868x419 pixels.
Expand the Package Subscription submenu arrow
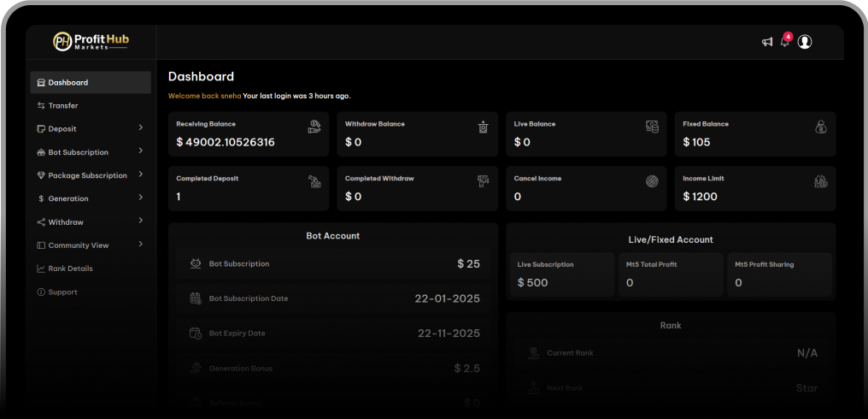141,174
